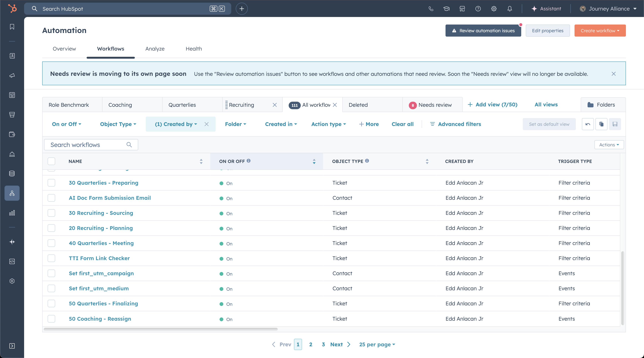This screenshot has height=358, width=644.
Task: Open the 50 Coaching - Reassign workflow link
Action: [x=100, y=319]
